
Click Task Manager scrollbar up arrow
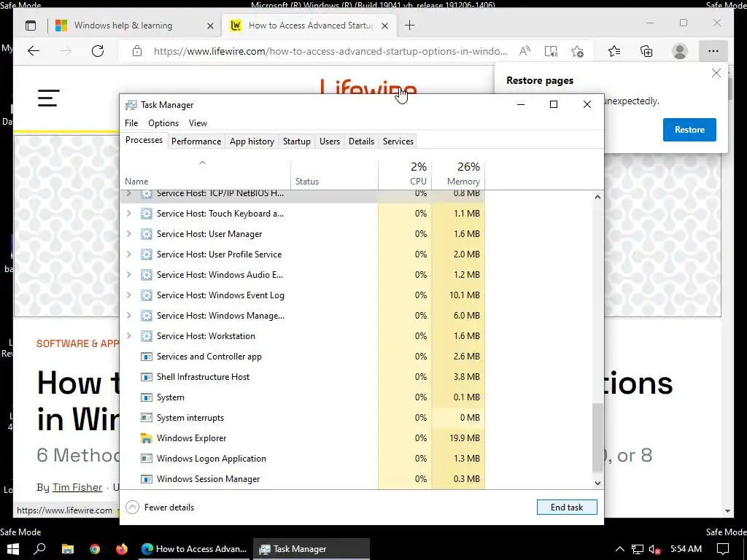click(x=597, y=197)
